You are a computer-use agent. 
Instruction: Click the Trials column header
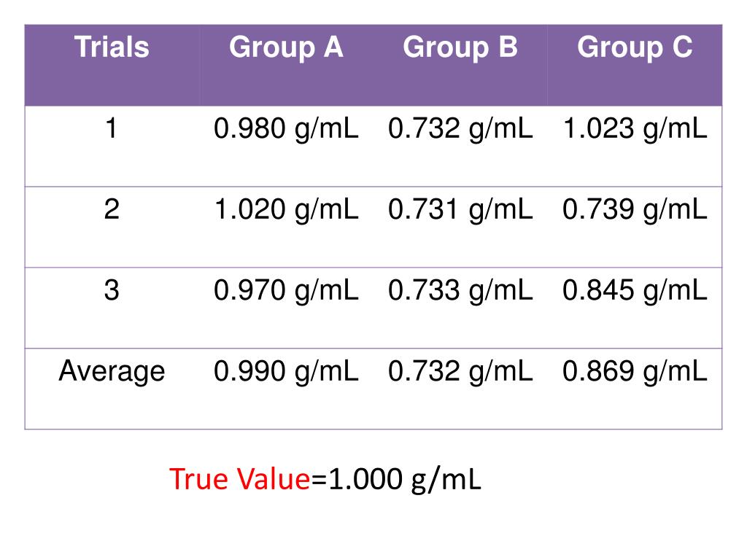pyautogui.click(x=112, y=47)
